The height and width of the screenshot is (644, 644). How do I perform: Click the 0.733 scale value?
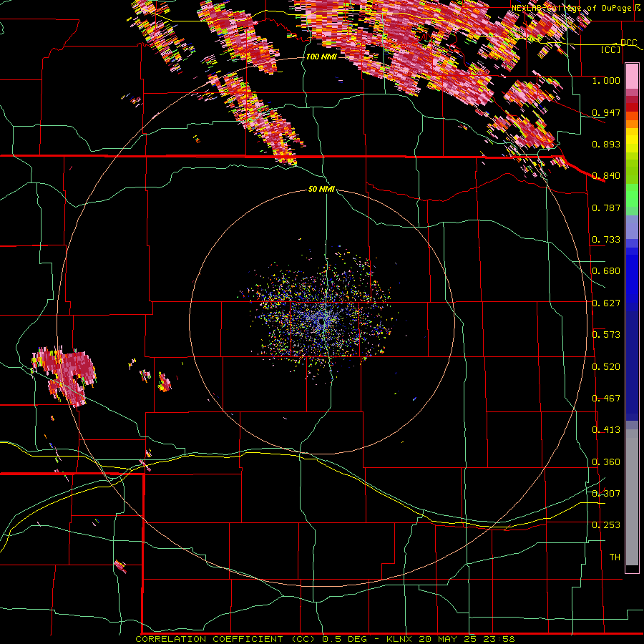pyautogui.click(x=606, y=240)
